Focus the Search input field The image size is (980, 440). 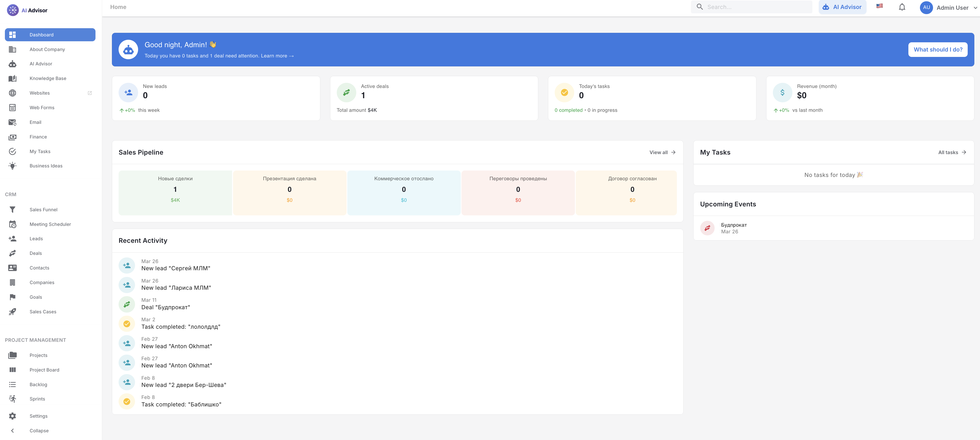[751, 7]
